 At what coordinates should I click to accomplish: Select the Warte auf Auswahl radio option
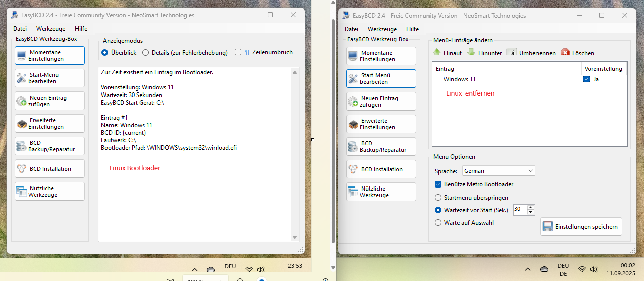pyautogui.click(x=438, y=222)
